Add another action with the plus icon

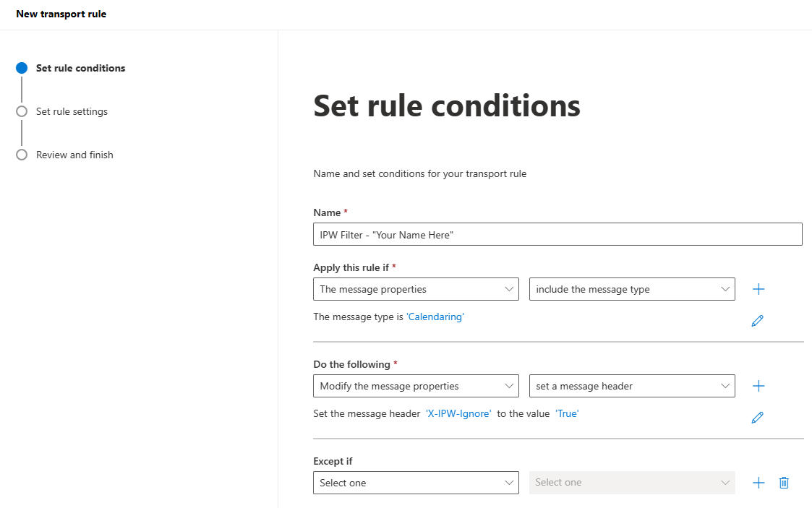758,386
